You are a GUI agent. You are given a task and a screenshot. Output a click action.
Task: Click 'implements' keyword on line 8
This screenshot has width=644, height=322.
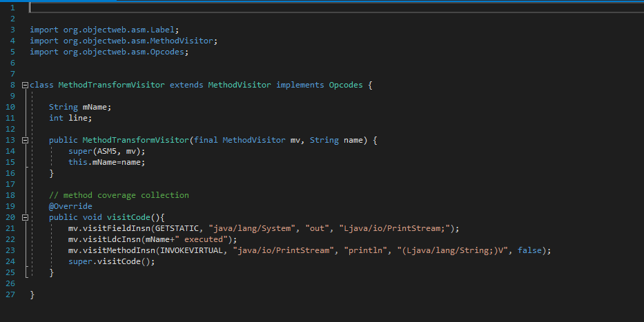click(300, 85)
